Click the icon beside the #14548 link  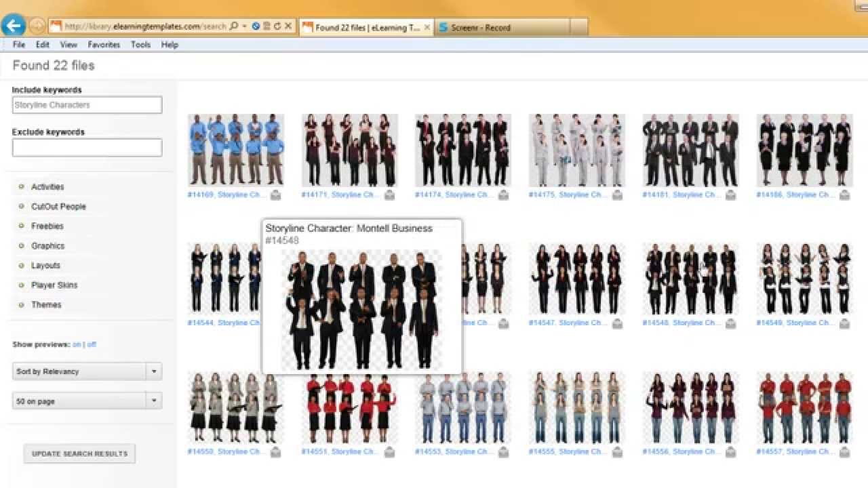(x=730, y=324)
